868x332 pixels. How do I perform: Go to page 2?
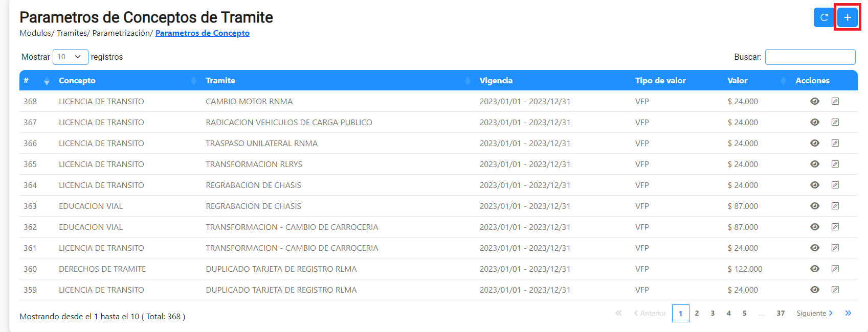[x=697, y=313]
